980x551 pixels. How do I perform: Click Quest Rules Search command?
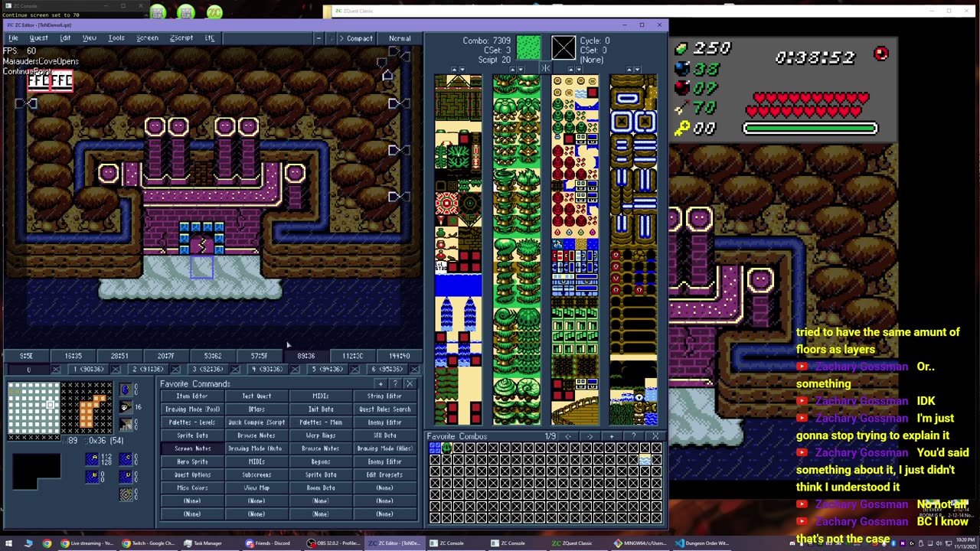(x=384, y=409)
